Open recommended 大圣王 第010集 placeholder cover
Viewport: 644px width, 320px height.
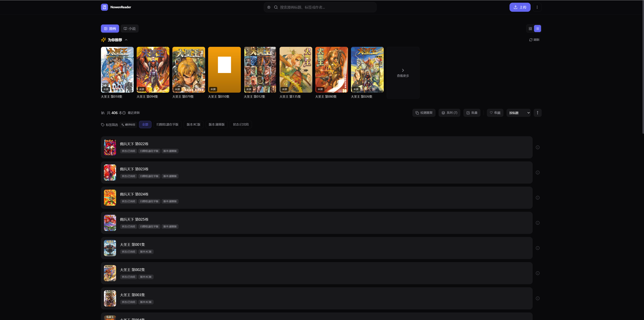click(225, 70)
